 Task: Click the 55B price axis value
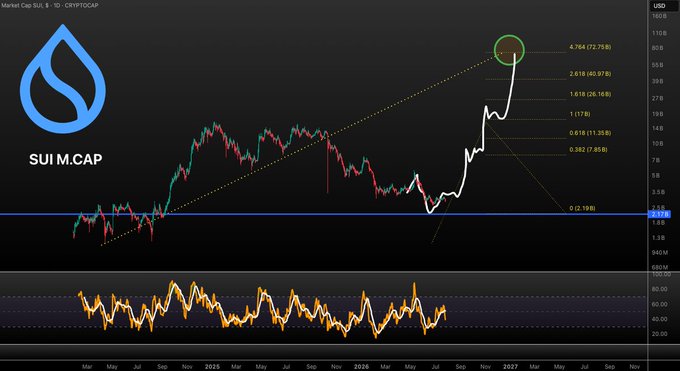pyautogui.click(x=658, y=65)
